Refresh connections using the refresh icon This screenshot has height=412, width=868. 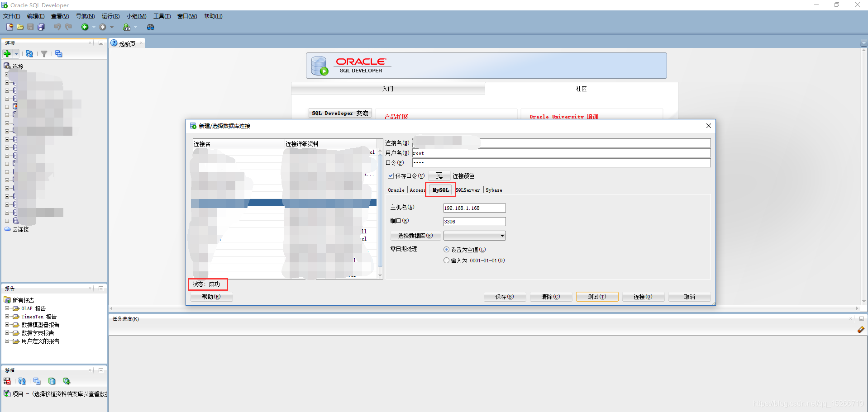click(x=29, y=53)
